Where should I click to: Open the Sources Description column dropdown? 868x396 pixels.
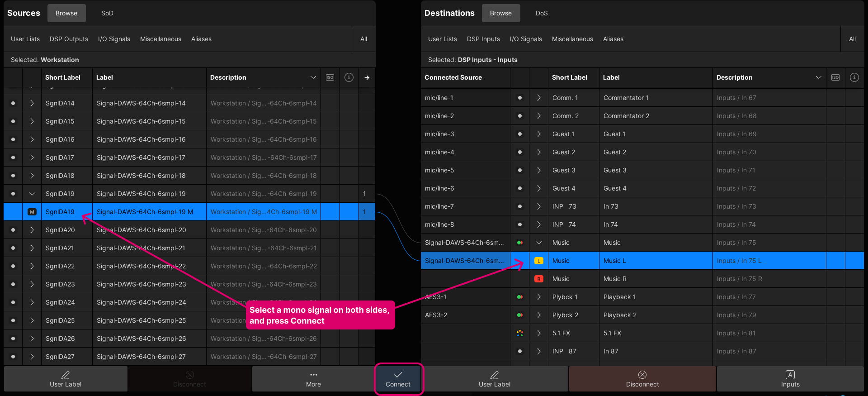tap(313, 77)
